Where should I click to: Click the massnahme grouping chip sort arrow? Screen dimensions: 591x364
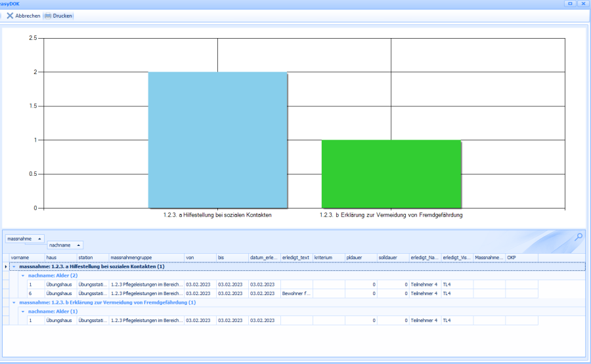click(x=39, y=239)
